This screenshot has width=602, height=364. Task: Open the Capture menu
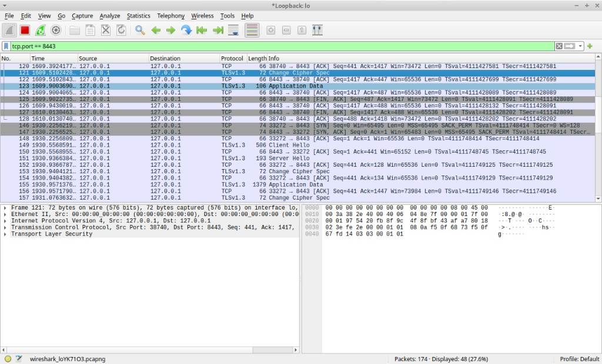(82, 16)
